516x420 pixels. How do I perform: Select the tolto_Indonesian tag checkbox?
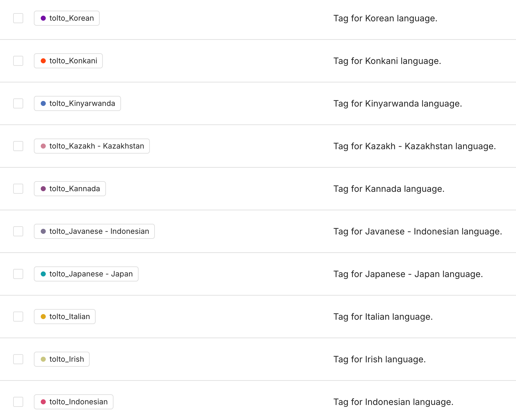pos(18,402)
